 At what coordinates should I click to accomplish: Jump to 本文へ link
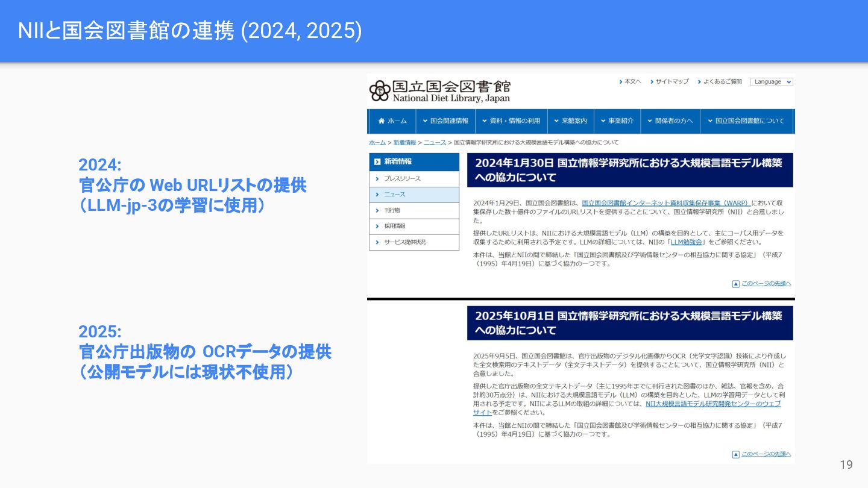click(630, 82)
